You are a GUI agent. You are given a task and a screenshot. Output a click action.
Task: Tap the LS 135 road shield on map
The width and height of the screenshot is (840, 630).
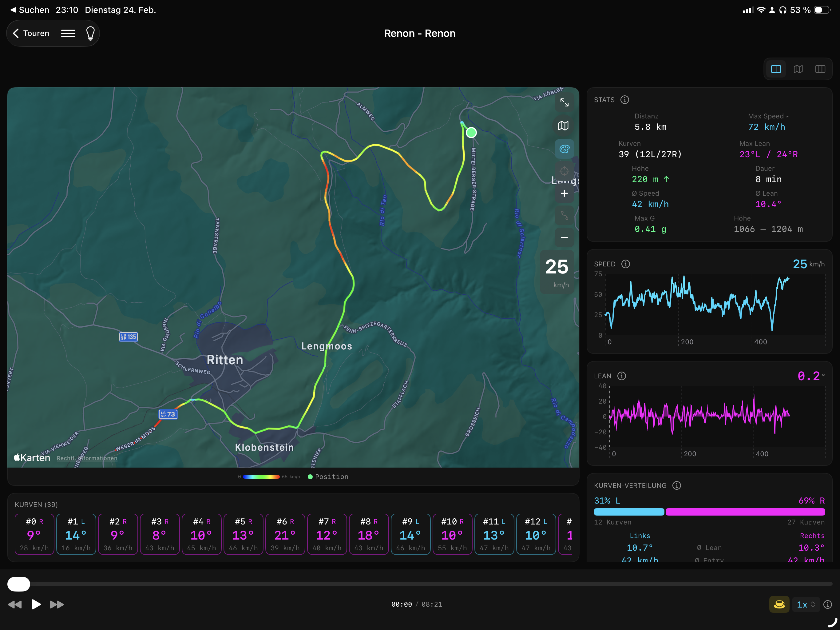coord(128,337)
